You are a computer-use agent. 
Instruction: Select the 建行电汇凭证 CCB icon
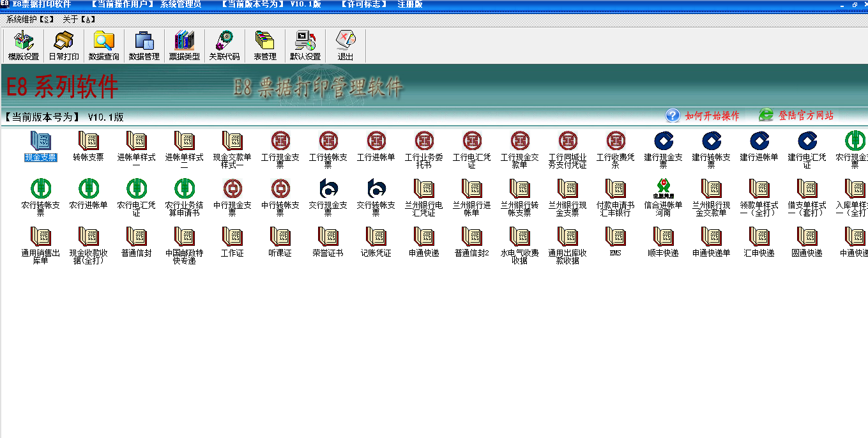(807, 149)
